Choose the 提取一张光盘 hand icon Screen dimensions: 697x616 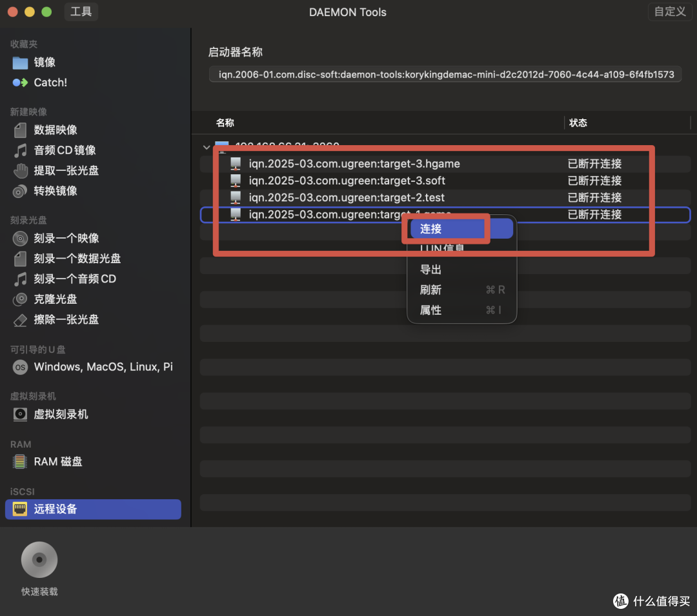pyautogui.click(x=20, y=170)
